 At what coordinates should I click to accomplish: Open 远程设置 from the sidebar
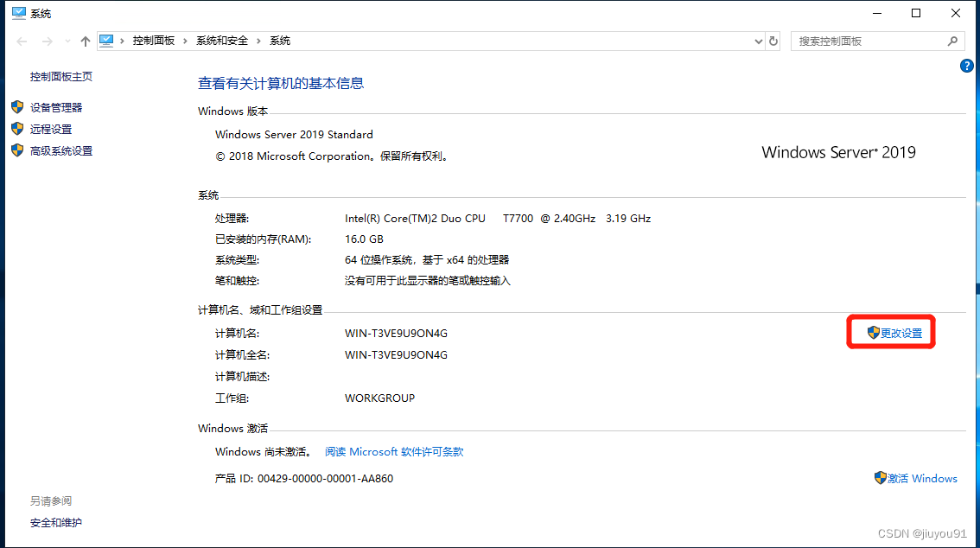51,130
